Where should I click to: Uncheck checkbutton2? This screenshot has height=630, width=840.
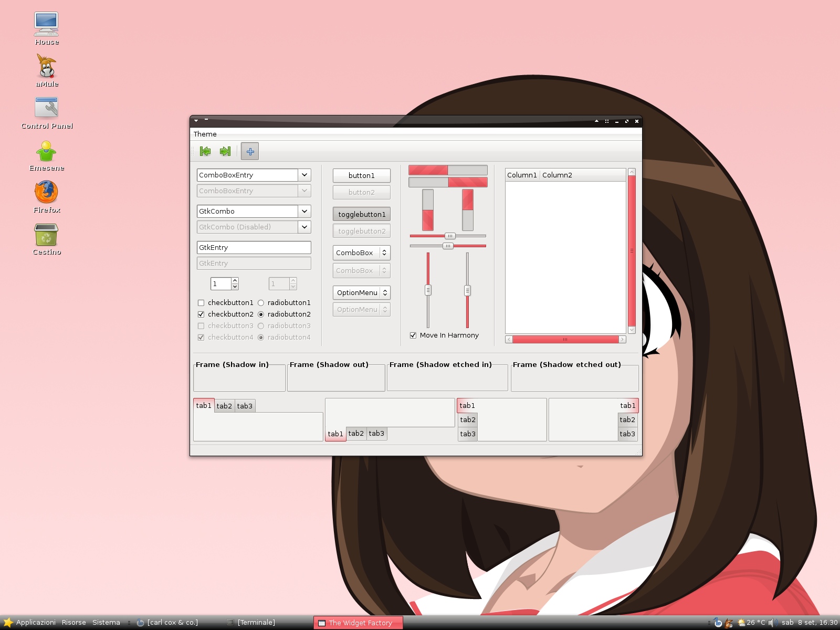tap(225, 314)
